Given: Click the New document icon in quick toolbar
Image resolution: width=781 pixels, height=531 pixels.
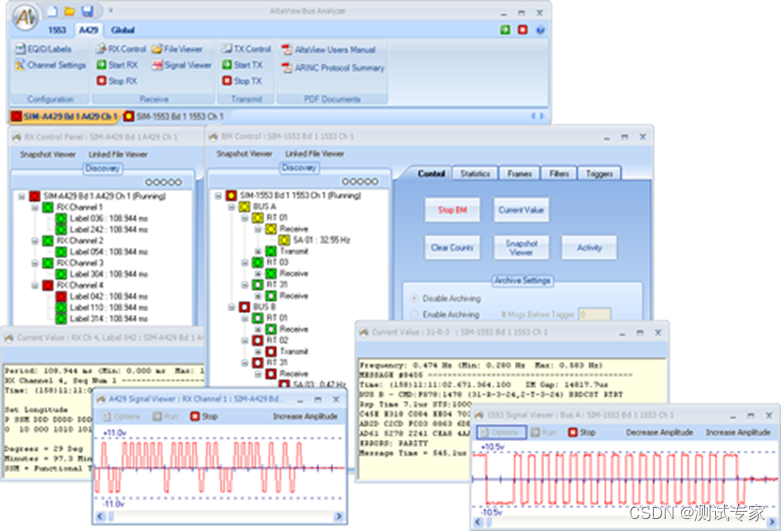Looking at the screenshot, I should point(52,11).
